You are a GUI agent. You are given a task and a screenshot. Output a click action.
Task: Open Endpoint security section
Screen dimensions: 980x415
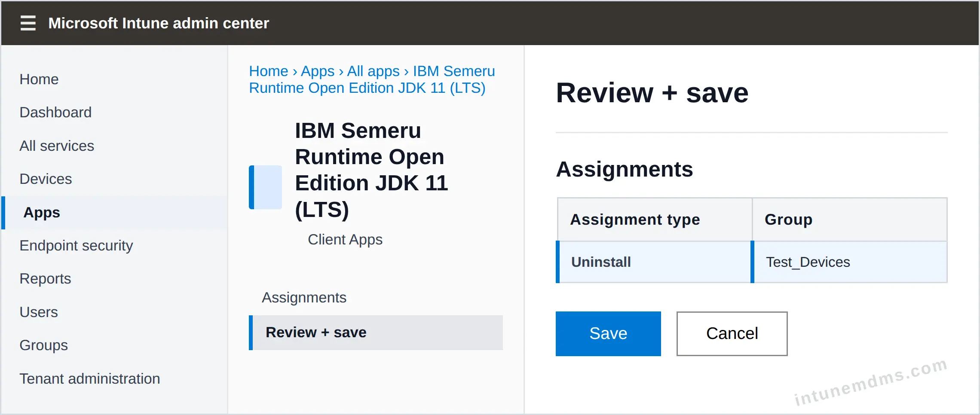(x=77, y=246)
